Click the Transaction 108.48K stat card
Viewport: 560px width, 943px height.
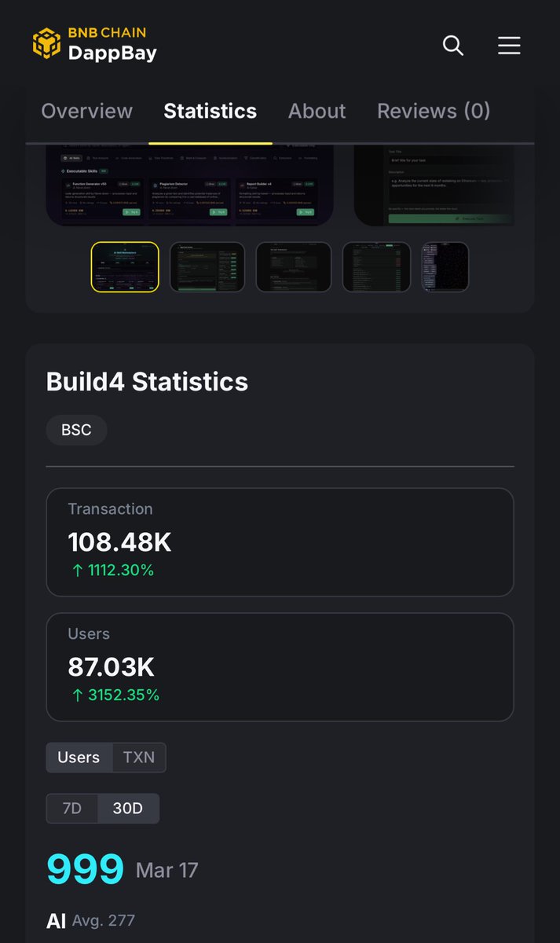[x=280, y=542]
